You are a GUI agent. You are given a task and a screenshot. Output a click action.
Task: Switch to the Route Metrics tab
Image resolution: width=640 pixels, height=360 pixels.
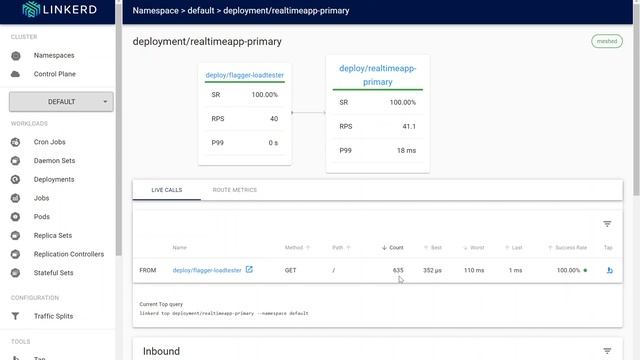[x=235, y=190]
